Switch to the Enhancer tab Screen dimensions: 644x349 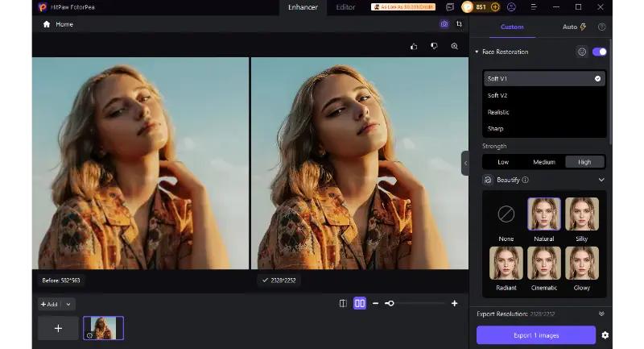tap(303, 7)
